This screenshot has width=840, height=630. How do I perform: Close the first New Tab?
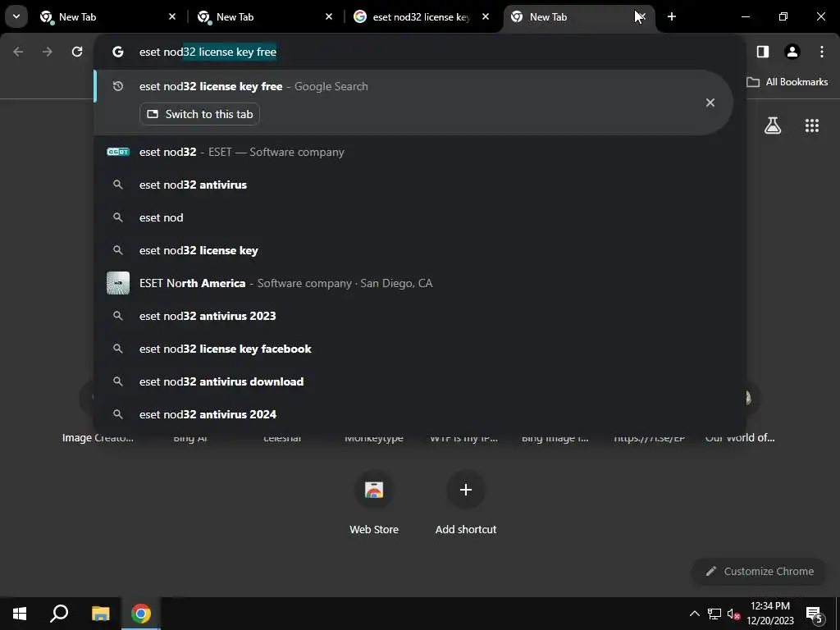click(x=172, y=16)
